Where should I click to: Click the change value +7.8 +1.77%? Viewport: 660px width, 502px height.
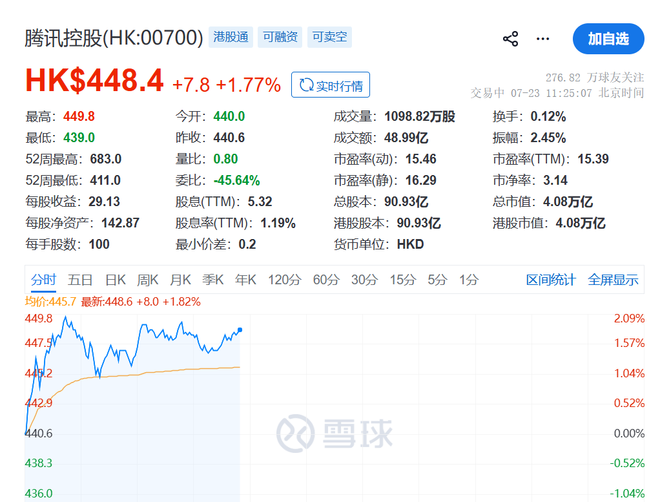[x=226, y=85]
